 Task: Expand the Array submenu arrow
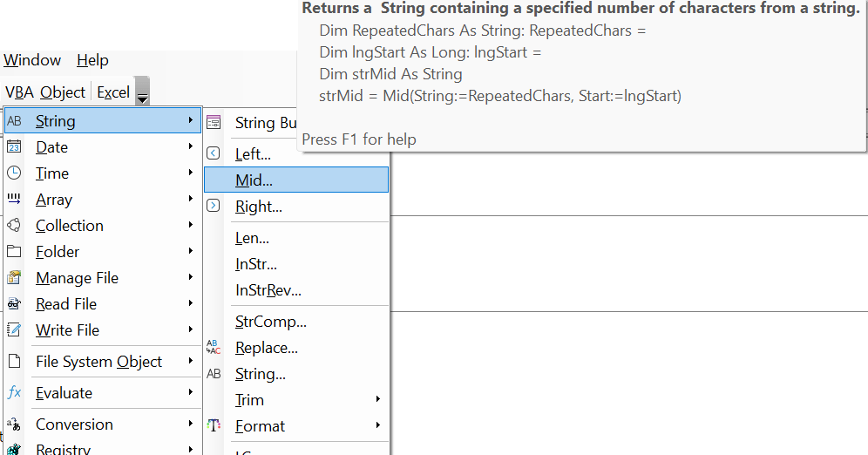[x=191, y=198]
